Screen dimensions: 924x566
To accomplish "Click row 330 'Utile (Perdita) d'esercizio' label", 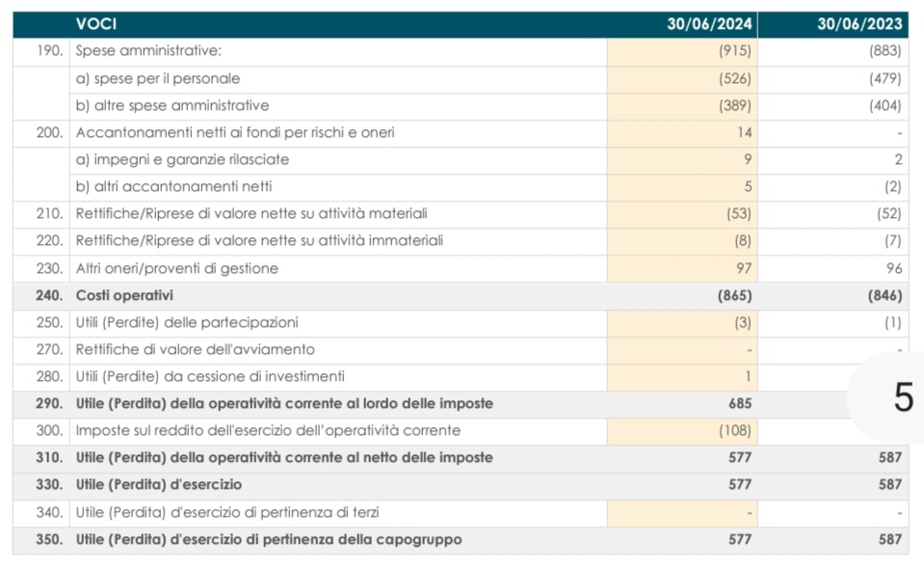I will point(159,485).
